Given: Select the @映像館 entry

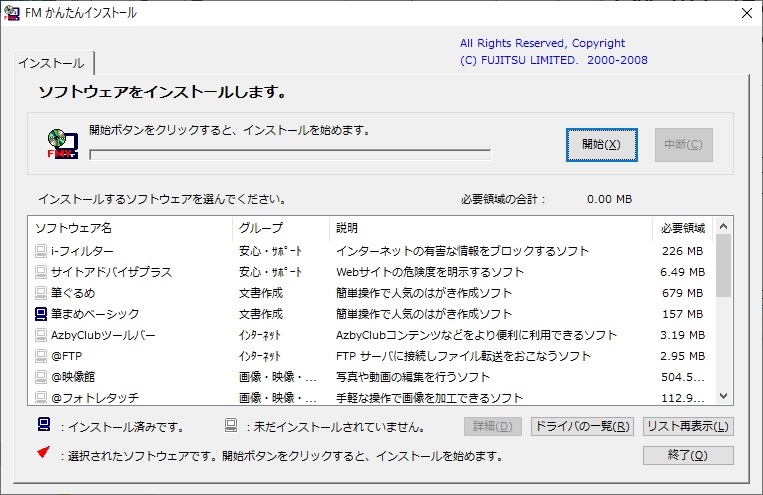Looking at the screenshot, I should [x=73, y=377].
